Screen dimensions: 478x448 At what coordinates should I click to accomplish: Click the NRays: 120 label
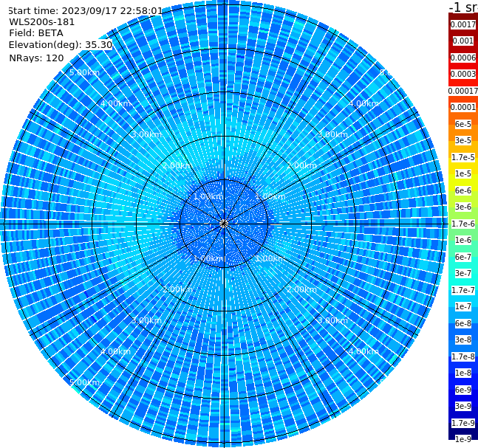pyautogui.click(x=36, y=58)
